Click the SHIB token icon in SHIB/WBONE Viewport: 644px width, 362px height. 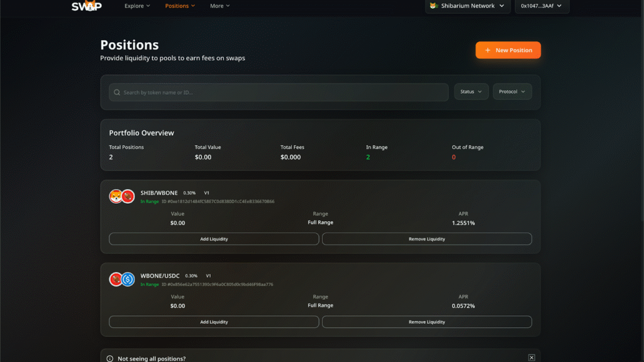[x=116, y=196]
